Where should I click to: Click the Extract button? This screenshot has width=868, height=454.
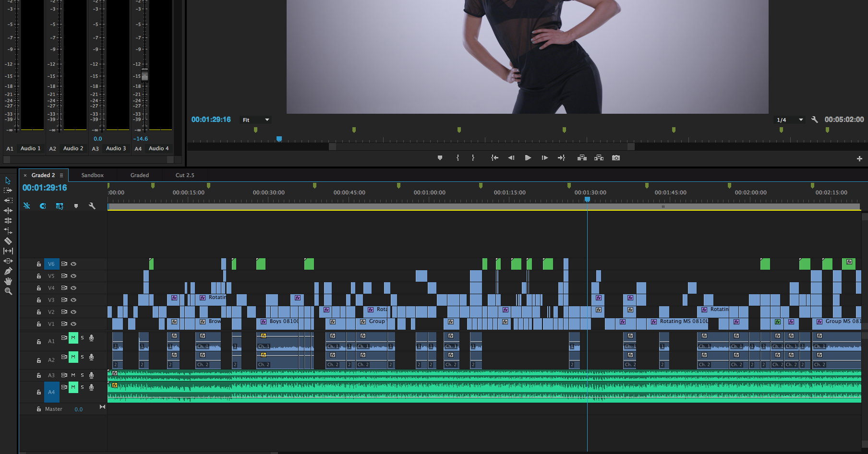pos(599,158)
